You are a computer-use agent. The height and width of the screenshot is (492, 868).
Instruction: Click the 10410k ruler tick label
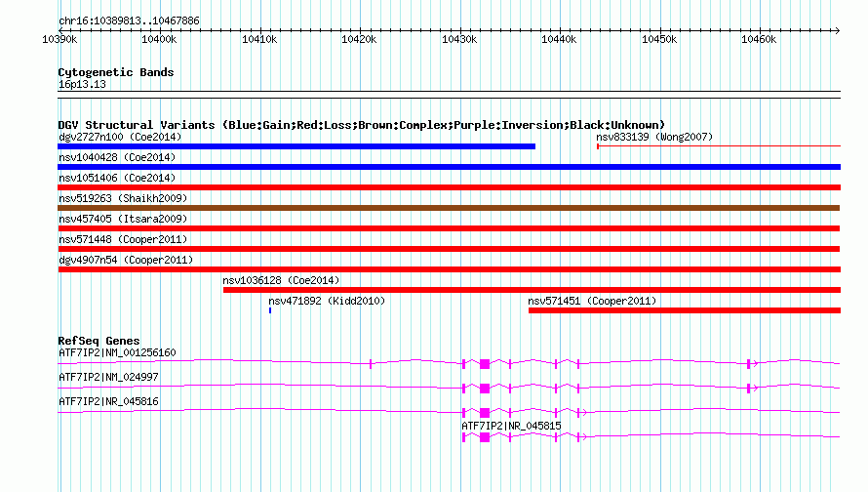(x=259, y=39)
